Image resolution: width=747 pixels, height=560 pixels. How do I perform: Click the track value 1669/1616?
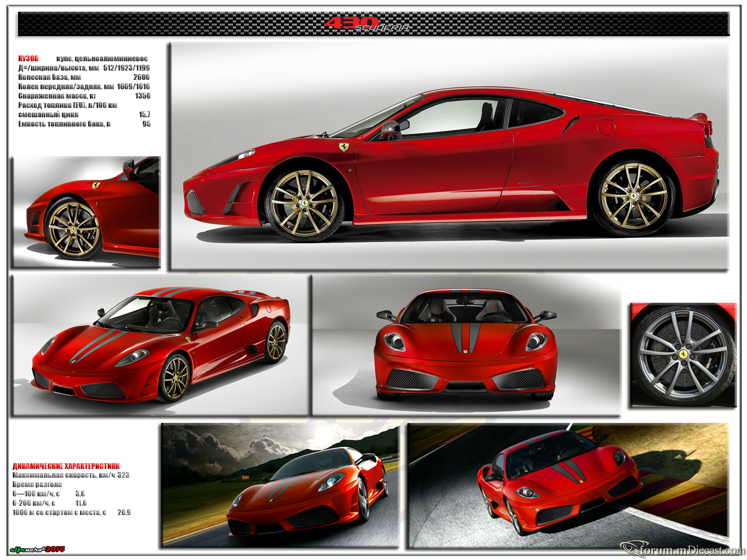(133, 86)
